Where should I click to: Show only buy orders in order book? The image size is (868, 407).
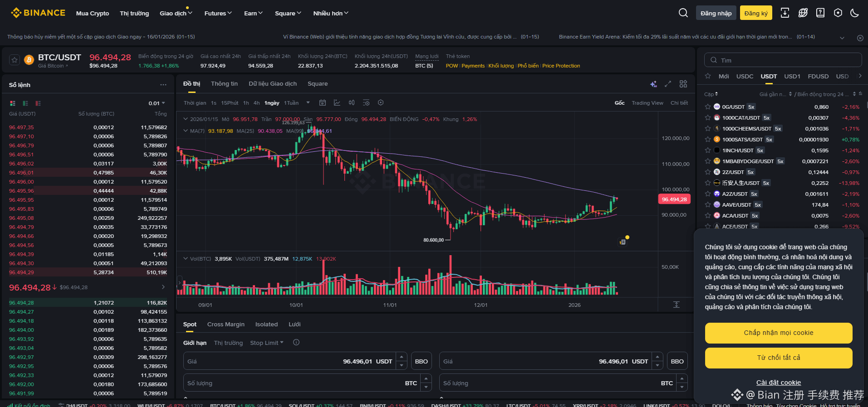[x=25, y=103]
